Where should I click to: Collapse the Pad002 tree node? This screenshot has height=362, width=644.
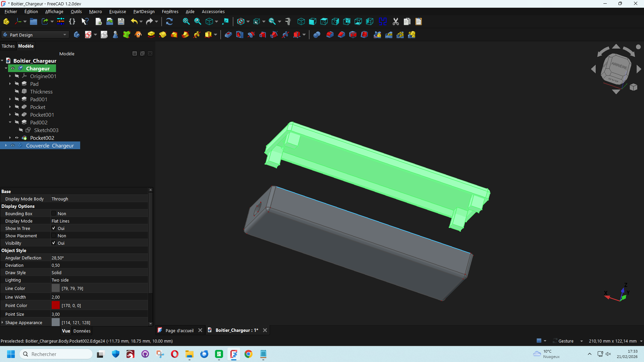10,122
